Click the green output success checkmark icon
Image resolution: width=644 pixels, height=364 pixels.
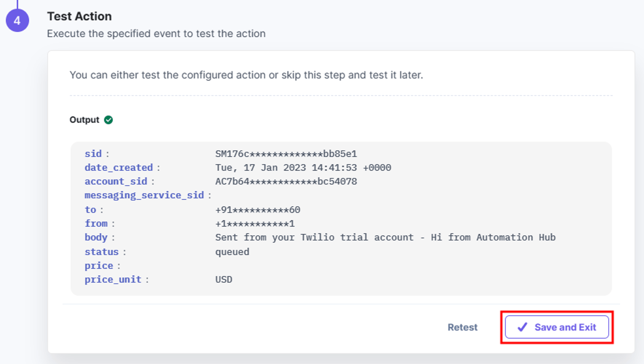(x=108, y=120)
